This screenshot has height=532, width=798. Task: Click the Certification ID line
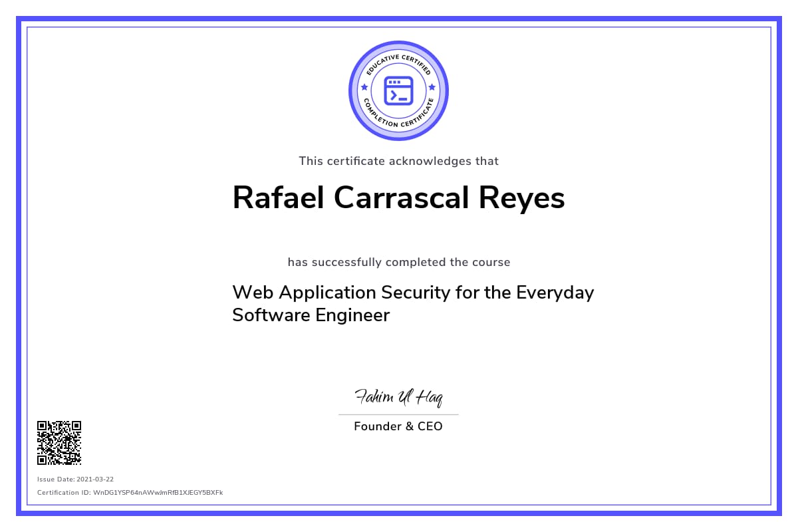click(130, 493)
